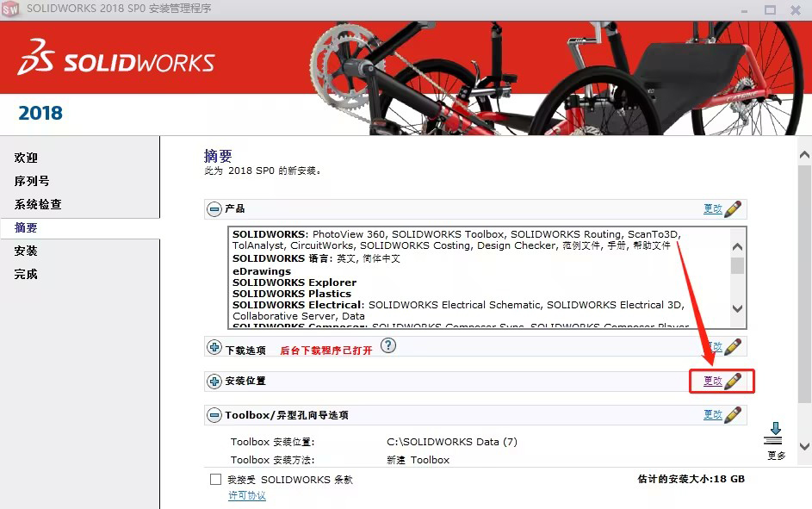Click 更改 link for Toolbox options

[713, 415]
